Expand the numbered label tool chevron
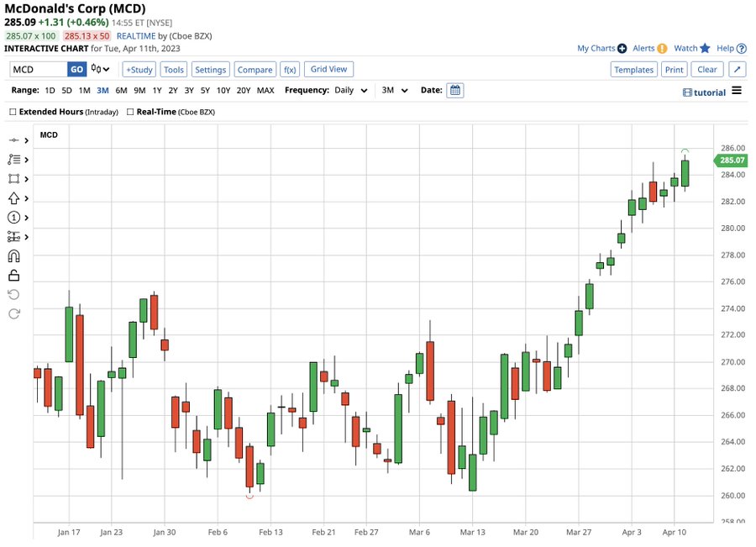This screenshot has width=756, height=547. click(x=27, y=218)
